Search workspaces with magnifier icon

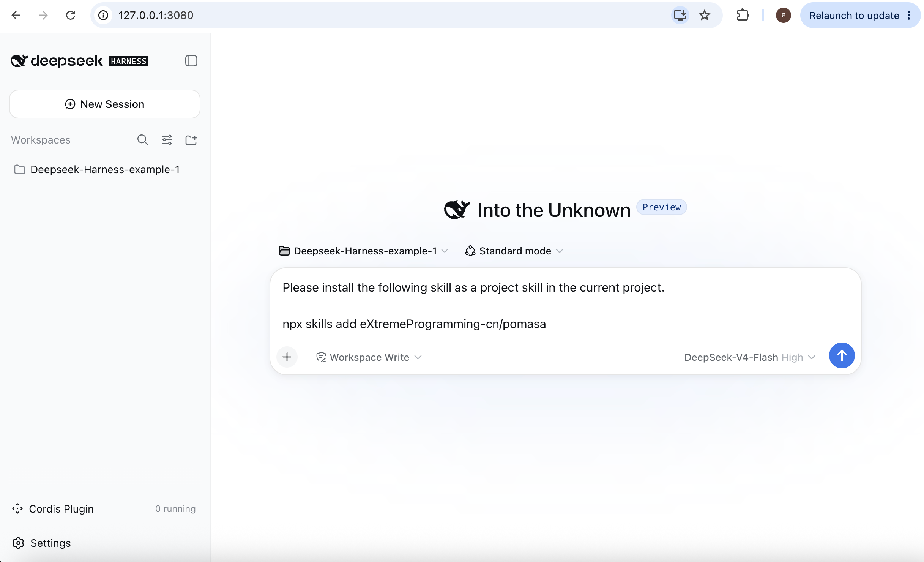(x=142, y=140)
